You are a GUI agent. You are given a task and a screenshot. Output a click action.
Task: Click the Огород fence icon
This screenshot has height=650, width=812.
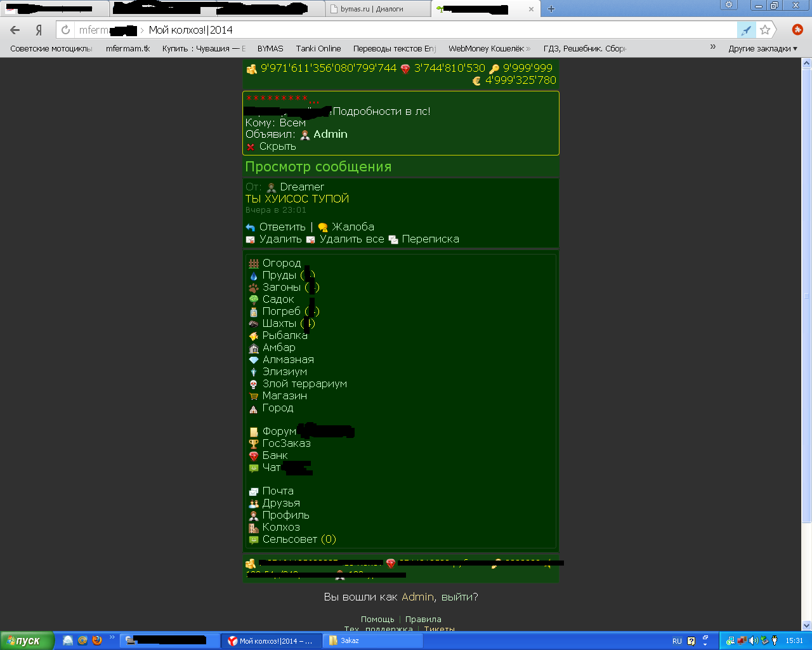pos(254,263)
